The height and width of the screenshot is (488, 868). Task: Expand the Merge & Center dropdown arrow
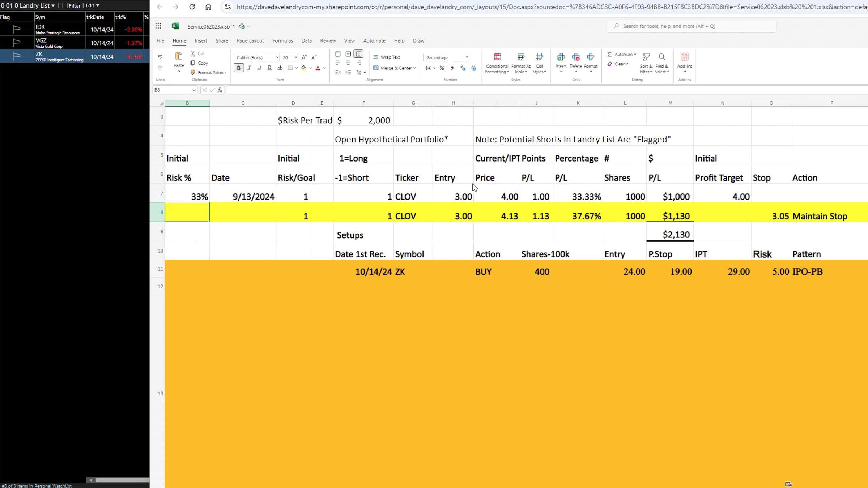click(414, 68)
